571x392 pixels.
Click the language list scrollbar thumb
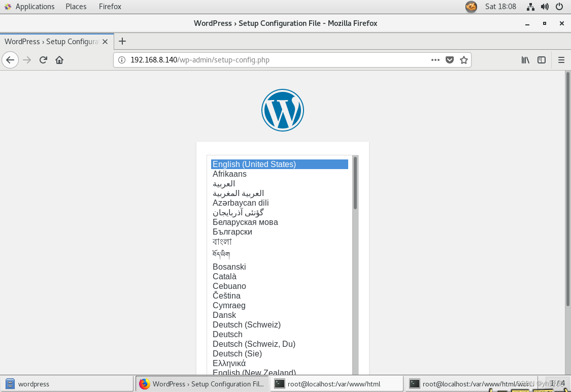point(355,183)
